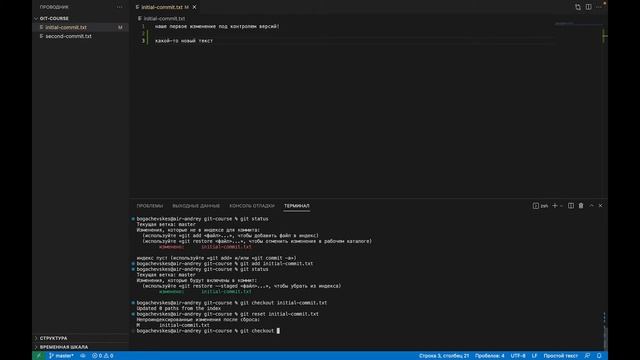640x360 pixels.
Task: Maximize the terminal panel with chevron
Action: pos(591,206)
